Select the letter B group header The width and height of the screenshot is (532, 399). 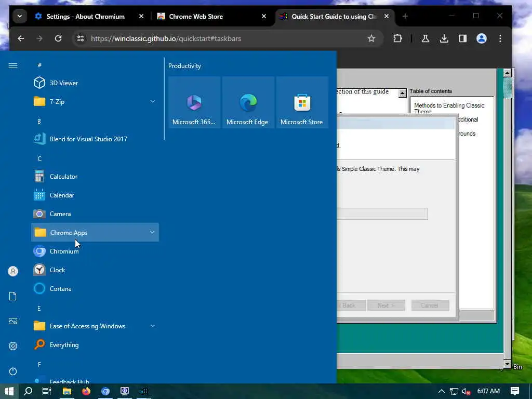click(39, 121)
